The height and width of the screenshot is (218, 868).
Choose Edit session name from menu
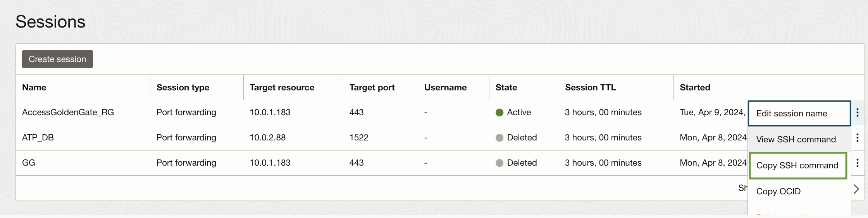tap(792, 113)
